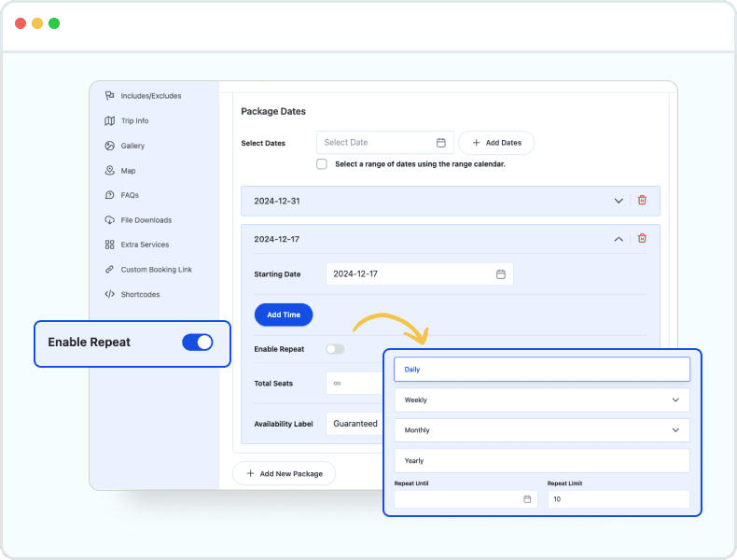Delete the 2024-12-31 date entry
737x560 pixels.
click(x=642, y=201)
